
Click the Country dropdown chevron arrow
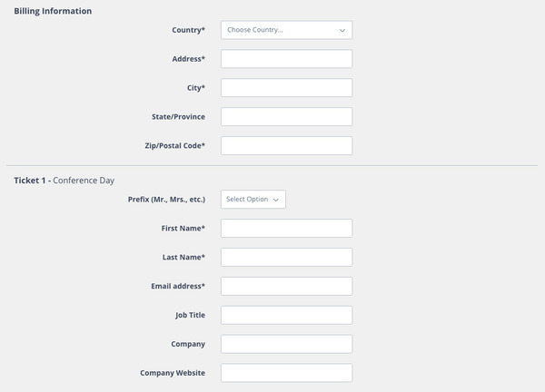coord(342,30)
